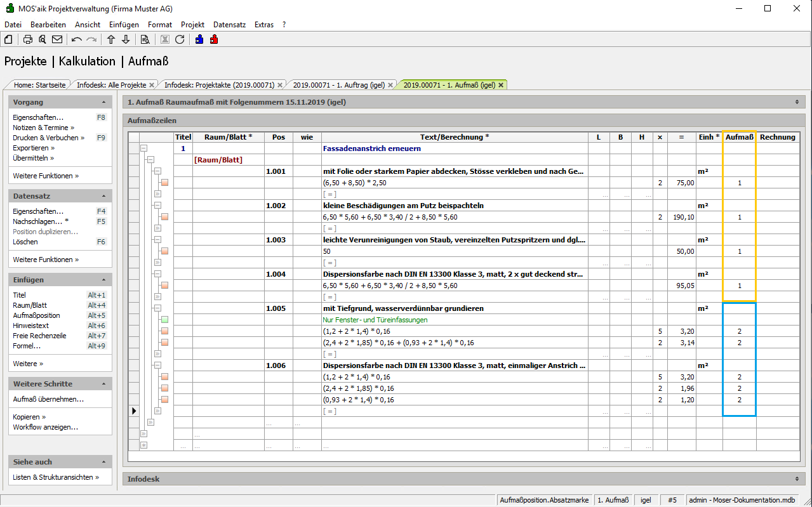Click the blue puzzle piece icon
Viewport: 812px width, 507px height.
pos(199,39)
